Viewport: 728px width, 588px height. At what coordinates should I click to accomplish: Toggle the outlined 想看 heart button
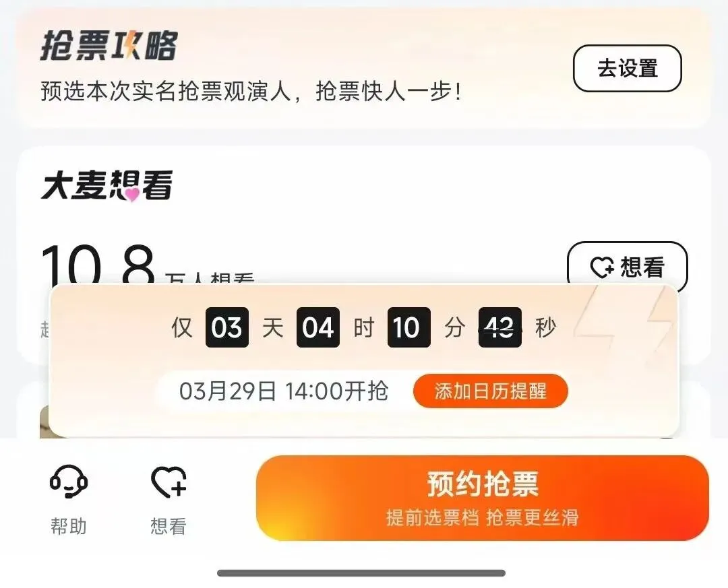click(x=628, y=265)
